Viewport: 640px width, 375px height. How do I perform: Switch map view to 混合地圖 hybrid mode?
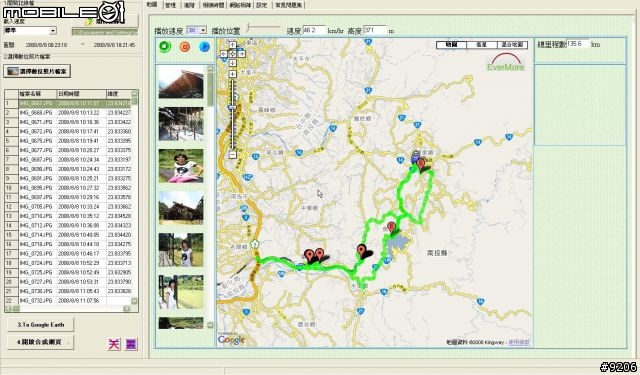point(512,45)
